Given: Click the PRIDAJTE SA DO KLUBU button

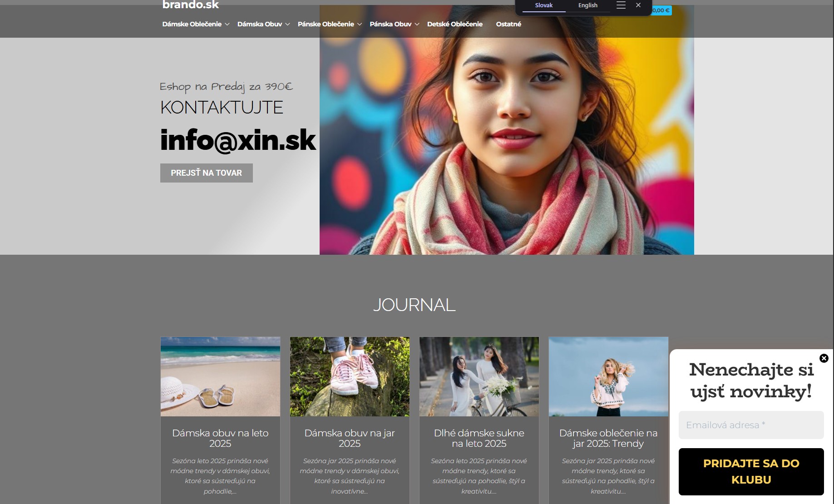Looking at the screenshot, I should [751, 471].
